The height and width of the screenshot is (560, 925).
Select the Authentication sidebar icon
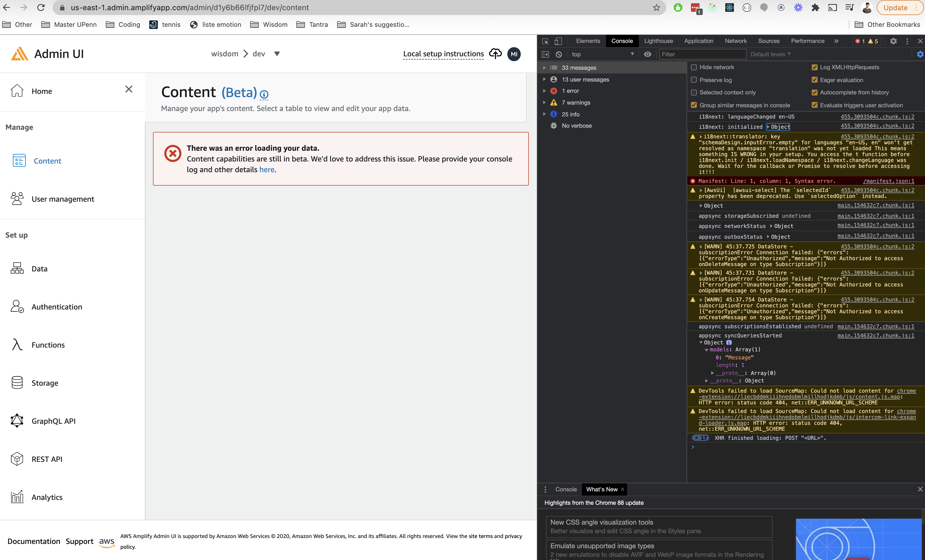(17, 307)
